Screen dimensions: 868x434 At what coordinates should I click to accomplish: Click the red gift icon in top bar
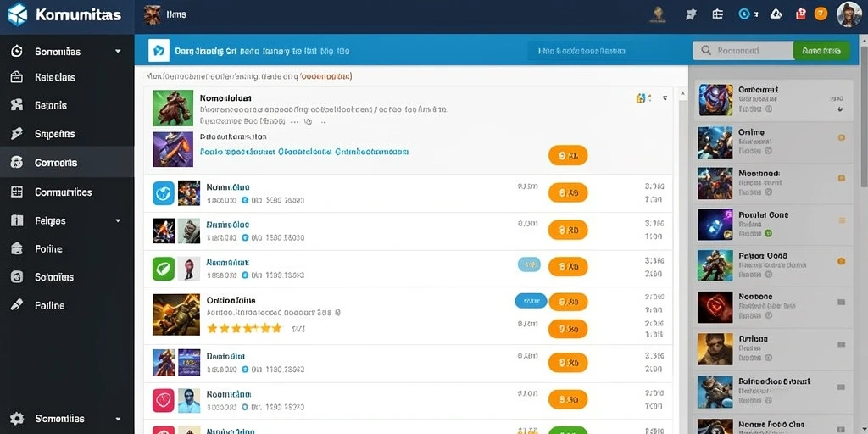(x=800, y=14)
